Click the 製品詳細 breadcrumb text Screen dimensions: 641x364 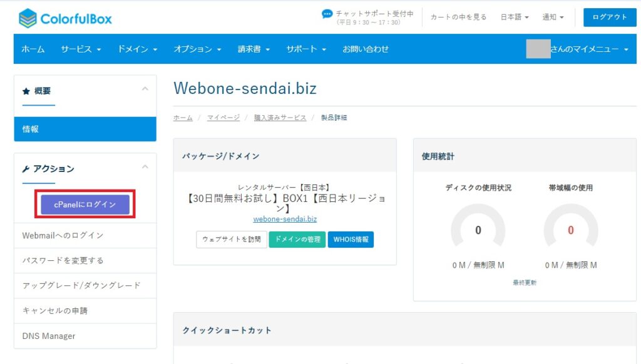(x=334, y=118)
